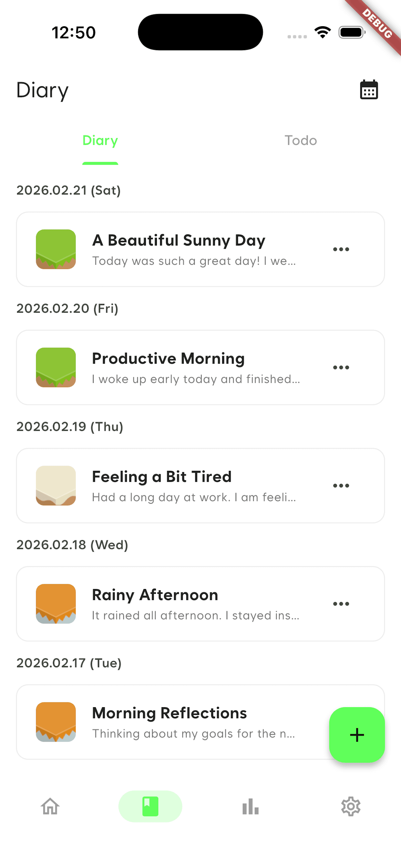Switch to the Todo tab
Screen dimensions: 401x868
(x=301, y=140)
